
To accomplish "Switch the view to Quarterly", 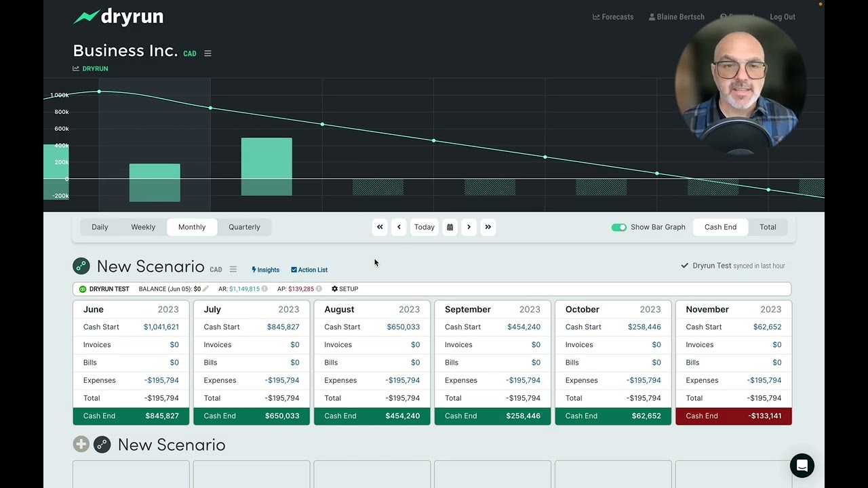I will [x=244, y=227].
